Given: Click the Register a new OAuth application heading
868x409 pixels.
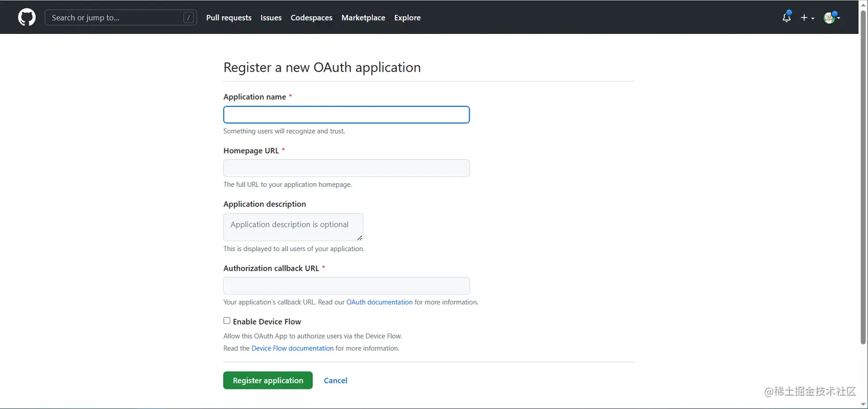Looking at the screenshot, I should pos(322,67).
